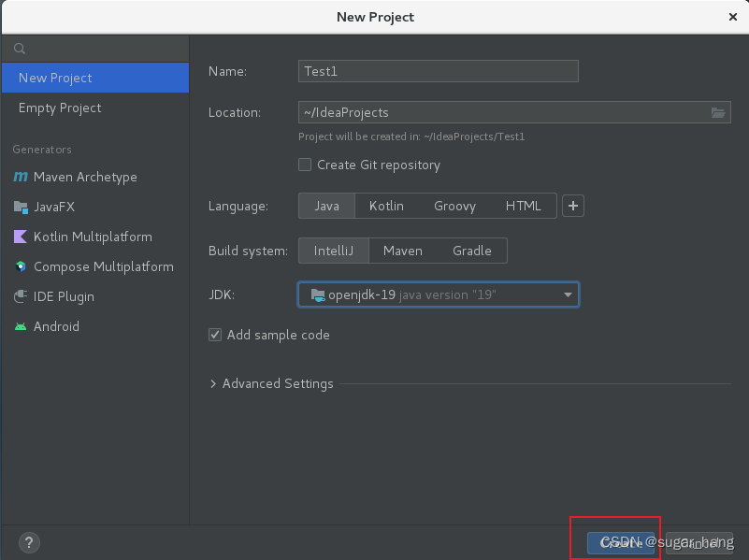Select Groovy as the language
749x560 pixels.
(454, 206)
